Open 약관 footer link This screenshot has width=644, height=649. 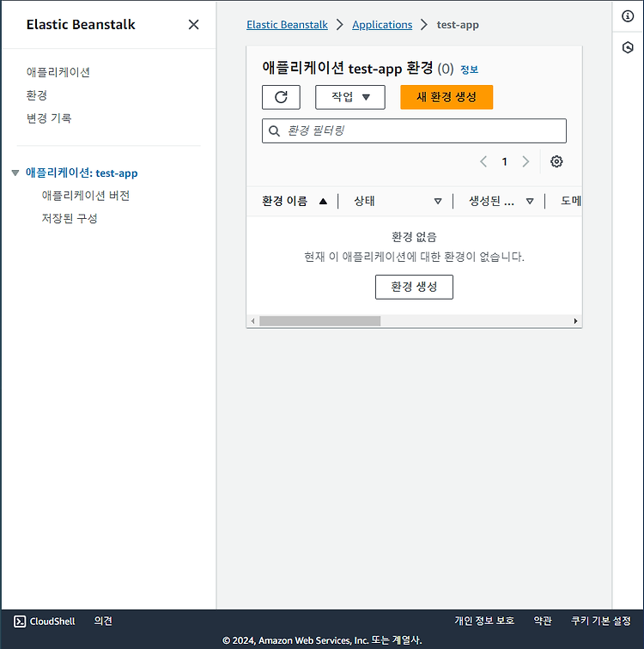(x=543, y=622)
